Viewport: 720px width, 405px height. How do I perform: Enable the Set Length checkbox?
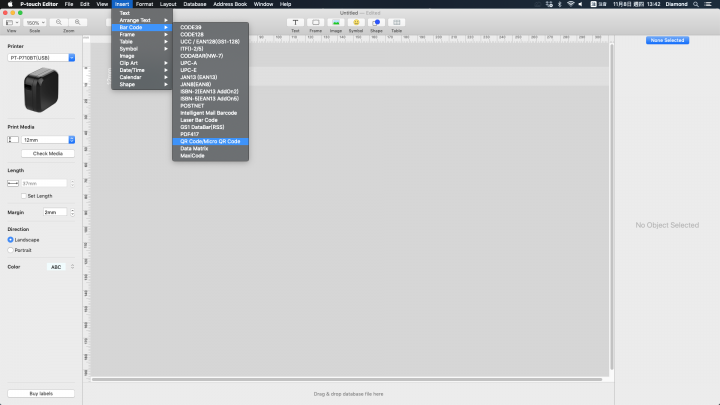23,196
